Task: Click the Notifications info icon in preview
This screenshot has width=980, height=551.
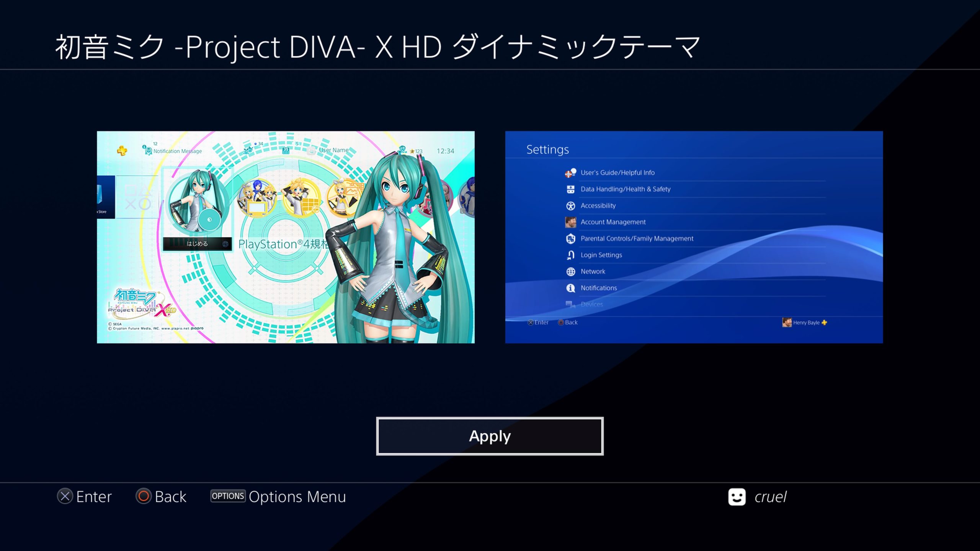Action: [570, 288]
